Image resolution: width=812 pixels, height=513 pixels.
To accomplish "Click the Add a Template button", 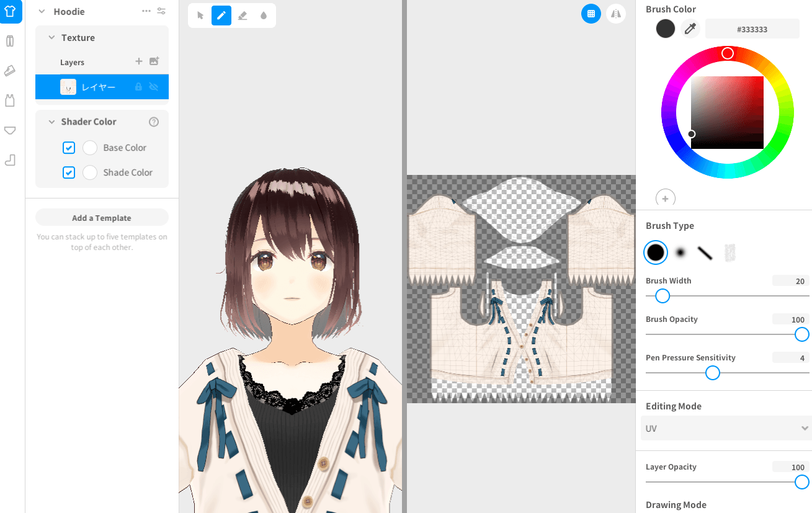I will pyautogui.click(x=102, y=217).
